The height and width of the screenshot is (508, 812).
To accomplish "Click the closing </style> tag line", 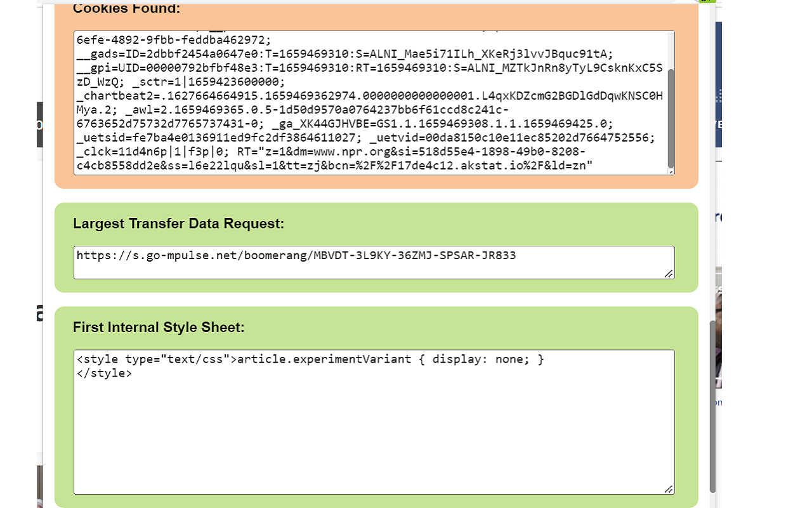I will click(105, 373).
